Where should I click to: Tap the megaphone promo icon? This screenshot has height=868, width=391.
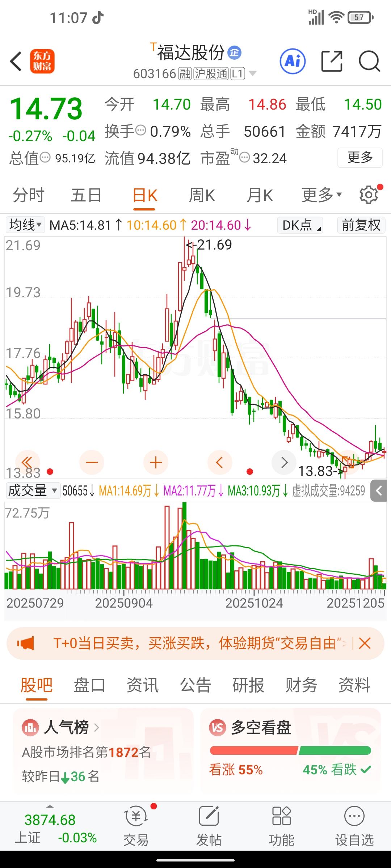click(26, 643)
